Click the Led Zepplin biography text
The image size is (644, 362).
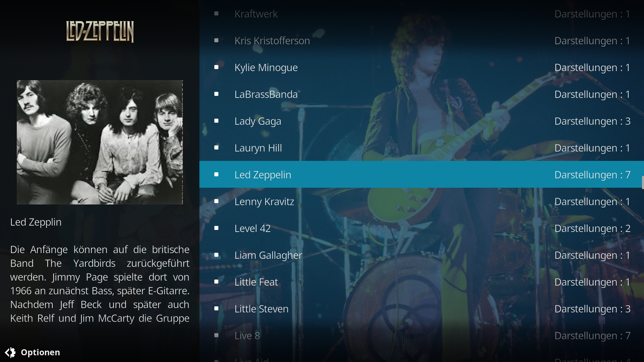point(100,284)
